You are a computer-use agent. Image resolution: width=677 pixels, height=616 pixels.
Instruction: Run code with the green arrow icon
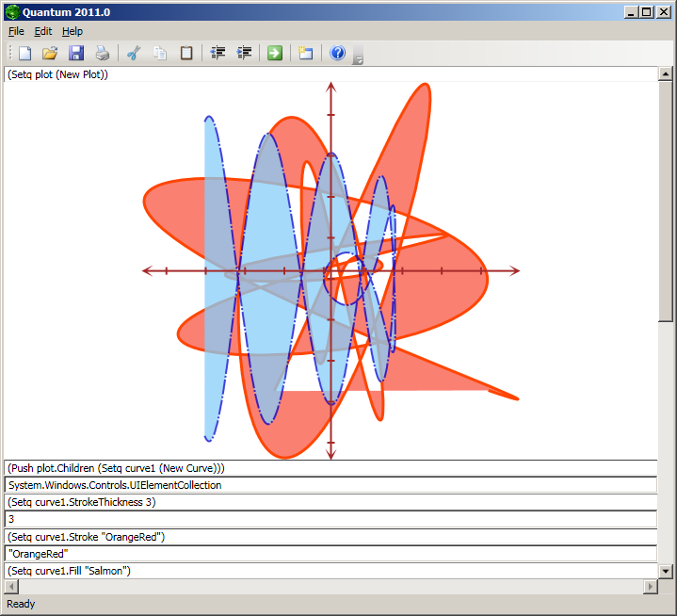coord(275,53)
